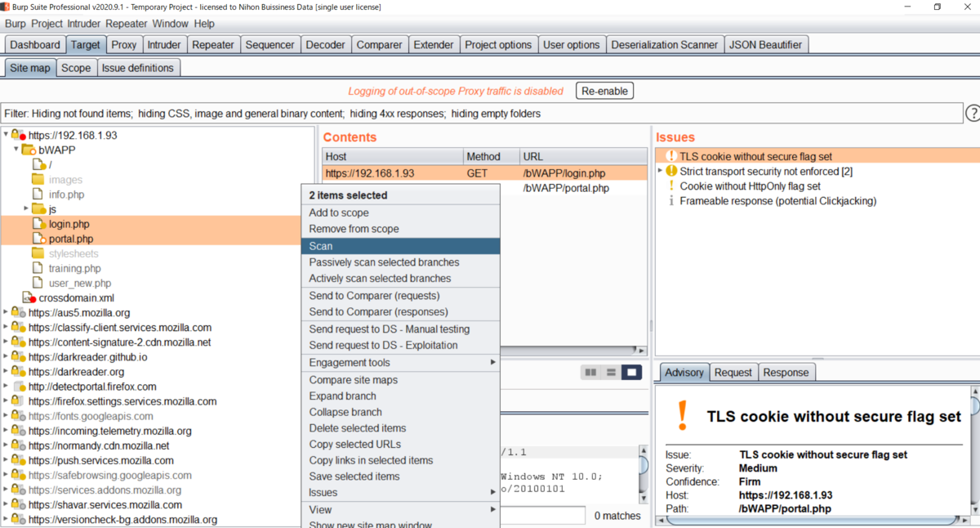
Task: Open the JSON Beautifier tab
Action: (x=766, y=45)
